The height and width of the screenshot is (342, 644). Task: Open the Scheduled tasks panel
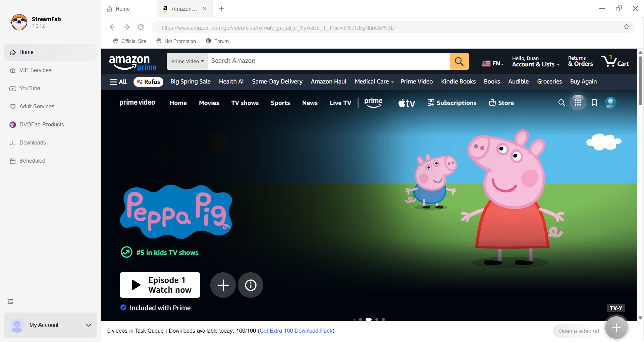pos(32,161)
